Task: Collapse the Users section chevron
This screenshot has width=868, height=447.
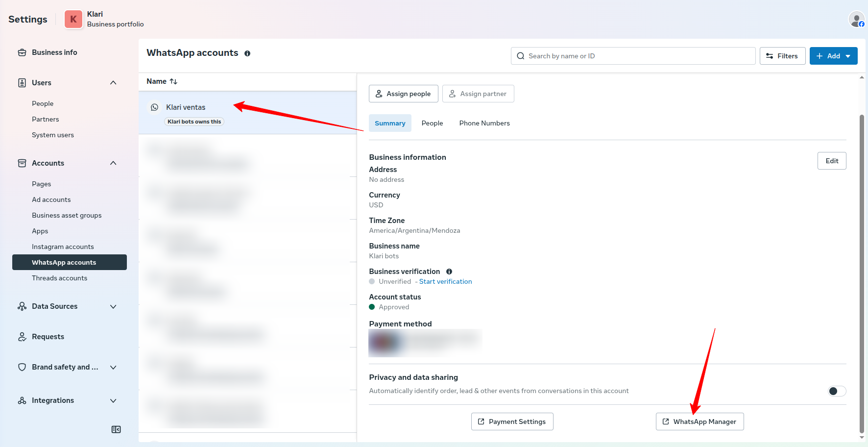Action: [113, 83]
